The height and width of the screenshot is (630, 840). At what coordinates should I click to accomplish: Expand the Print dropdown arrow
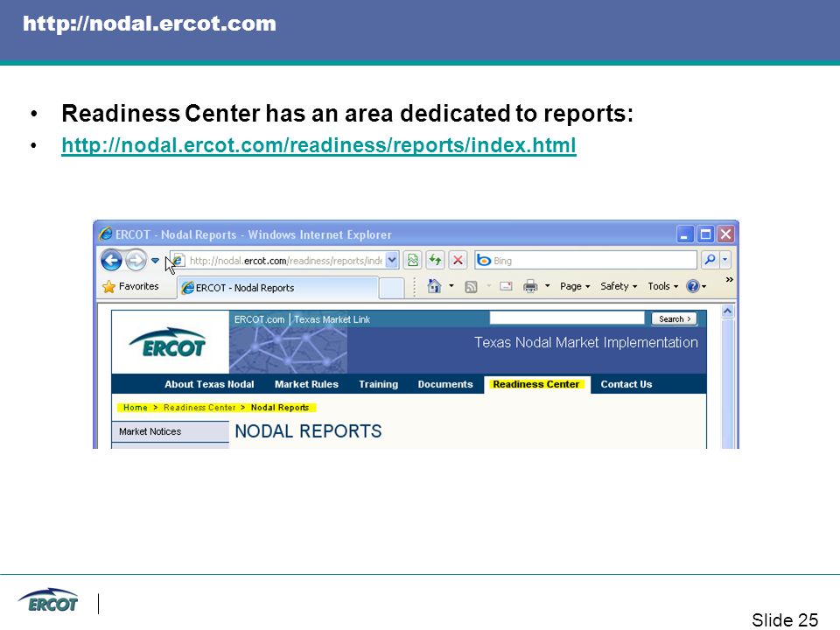[548, 286]
